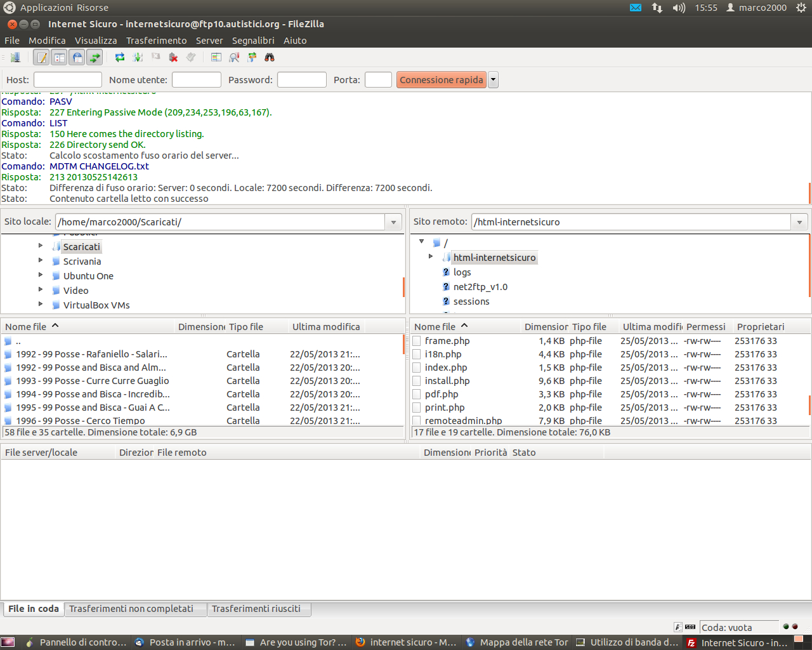Viewport: 812px width, 650px height.
Task: Click the Host input field
Action: 68,80
